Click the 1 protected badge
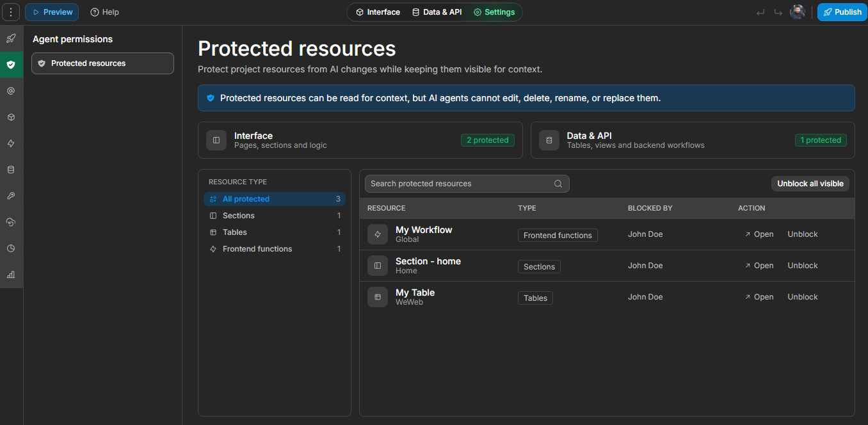Image resolution: width=868 pixels, height=425 pixels. [x=821, y=140]
